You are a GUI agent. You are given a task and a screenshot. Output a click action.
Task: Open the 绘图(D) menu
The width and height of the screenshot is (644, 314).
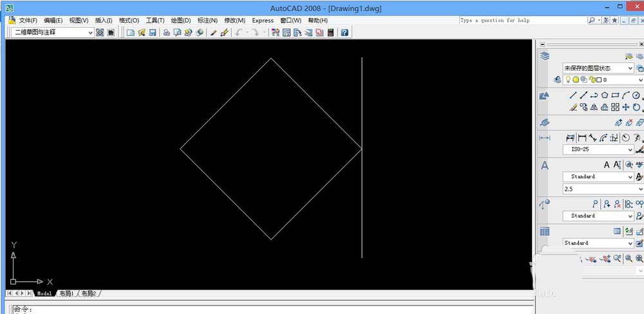click(181, 21)
